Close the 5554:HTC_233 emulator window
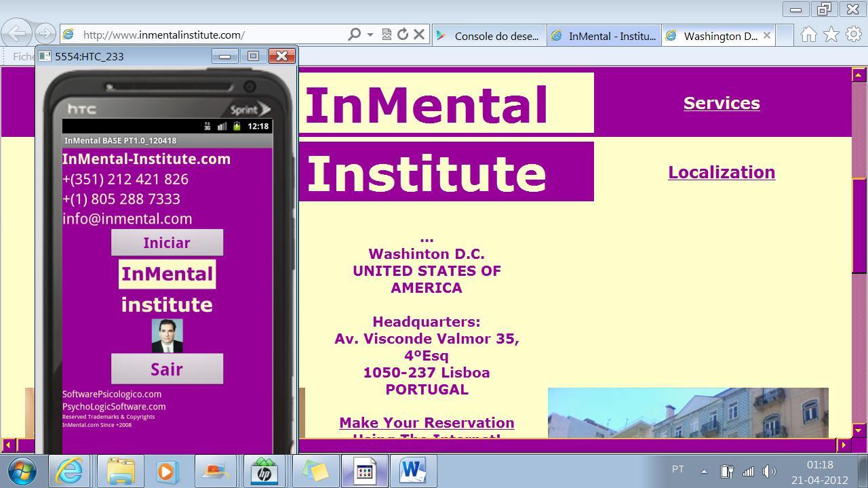The width and height of the screenshot is (868, 488). (x=281, y=56)
